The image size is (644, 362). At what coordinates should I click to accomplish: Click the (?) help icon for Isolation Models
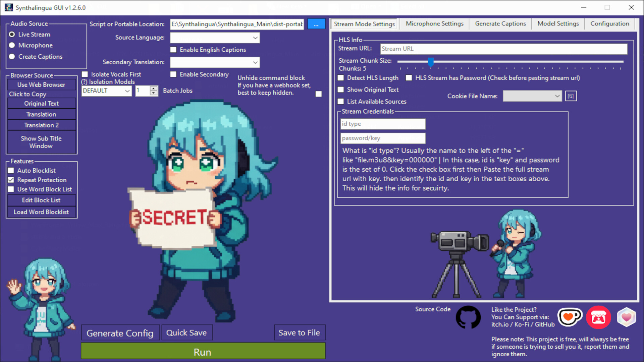pos(85,81)
